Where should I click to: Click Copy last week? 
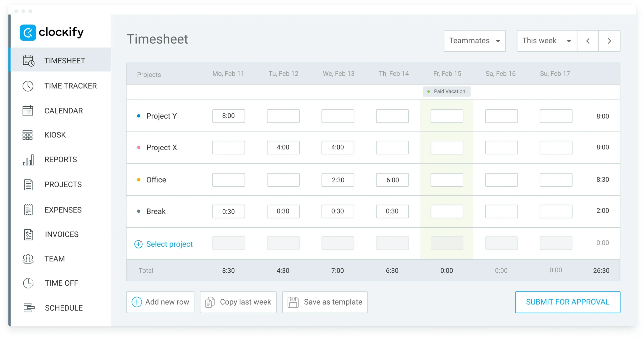[238, 302]
